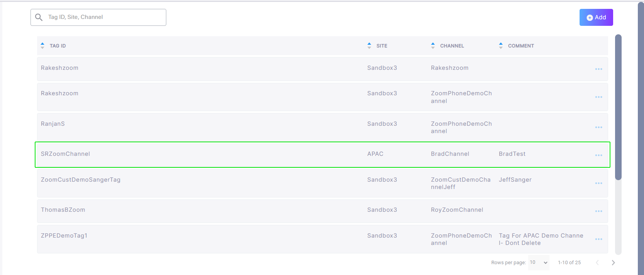Click the BradChannel channel cell
Viewport: 644px width, 275px height.
450,154
